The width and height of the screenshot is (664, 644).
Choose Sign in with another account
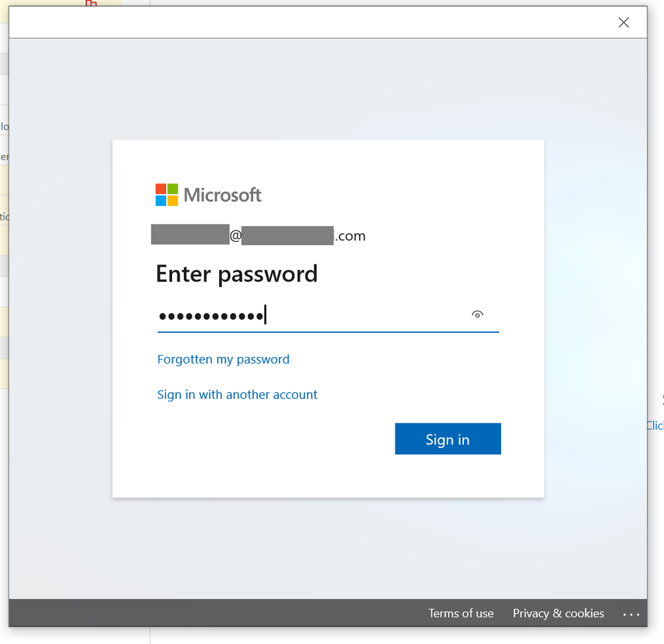pos(237,395)
